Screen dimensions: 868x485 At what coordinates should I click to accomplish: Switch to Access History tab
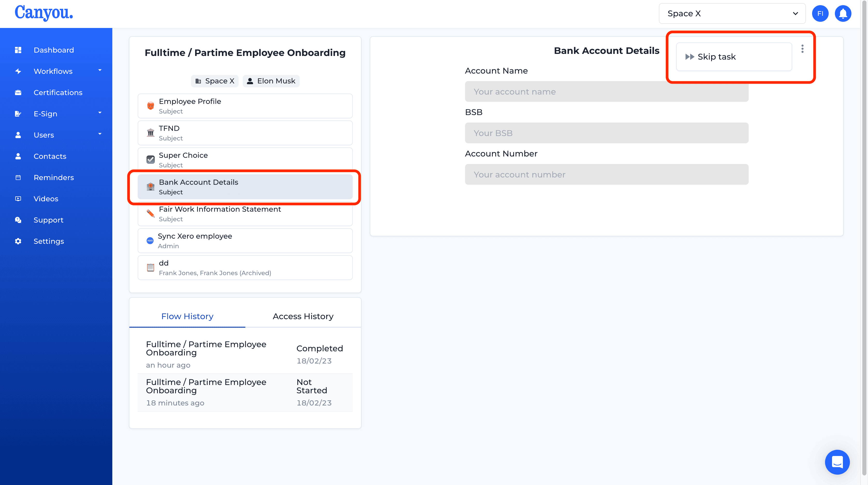(x=303, y=316)
